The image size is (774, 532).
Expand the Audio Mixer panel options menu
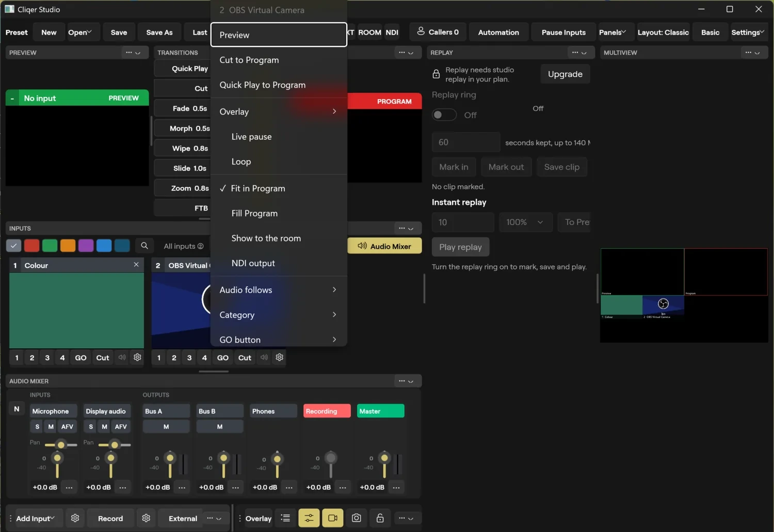[406, 381]
